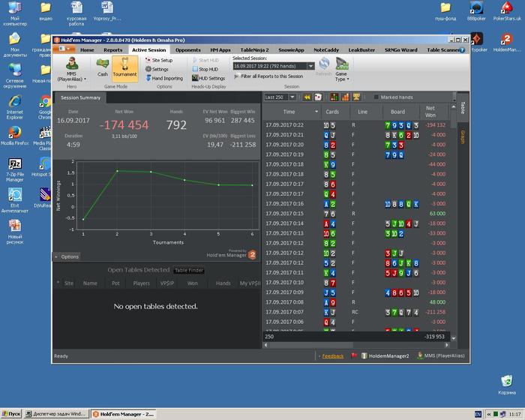
Task: Click the Hold'em Manager taskbar button
Action: click(x=123, y=414)
